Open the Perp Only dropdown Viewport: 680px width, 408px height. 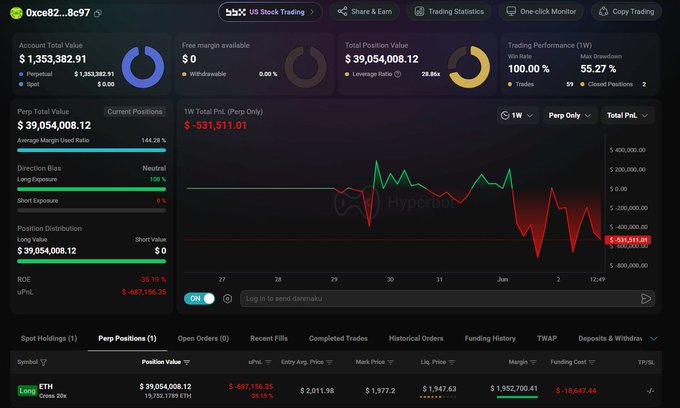click(569, 115)
